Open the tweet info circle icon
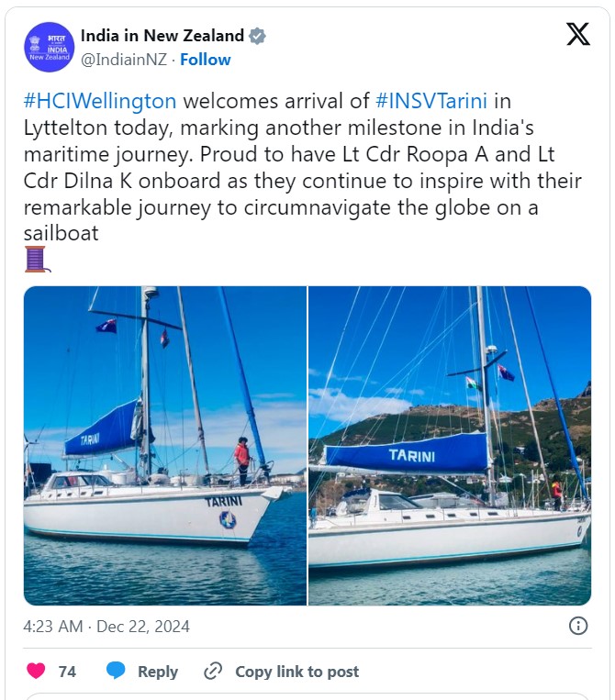 pyautogui.click(x=578, y=626)
